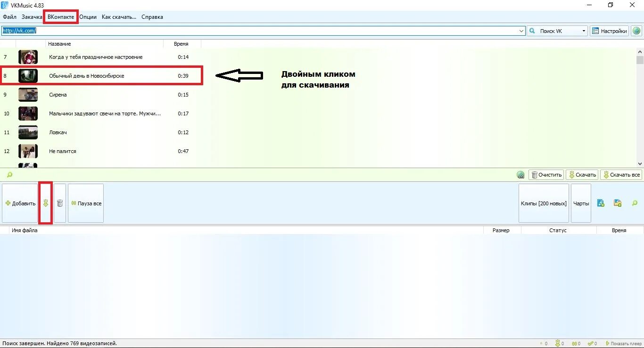Open the Как скачать... menu

click(x=119, y=17)
